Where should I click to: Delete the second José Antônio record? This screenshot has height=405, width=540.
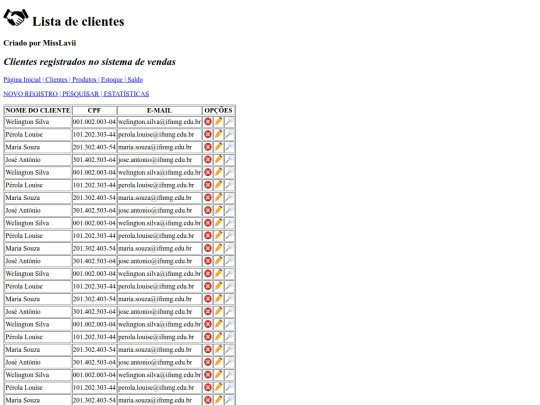point(208,210)
